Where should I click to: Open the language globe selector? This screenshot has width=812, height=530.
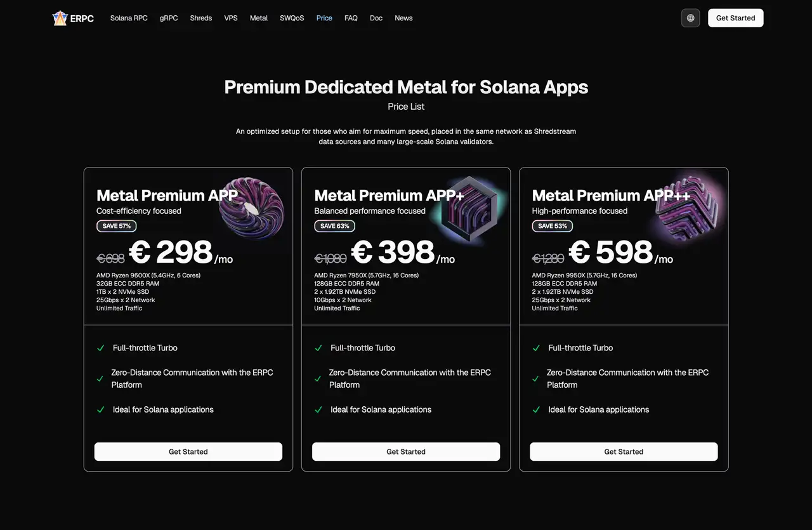pyautogui.click(x=690, y=18)
